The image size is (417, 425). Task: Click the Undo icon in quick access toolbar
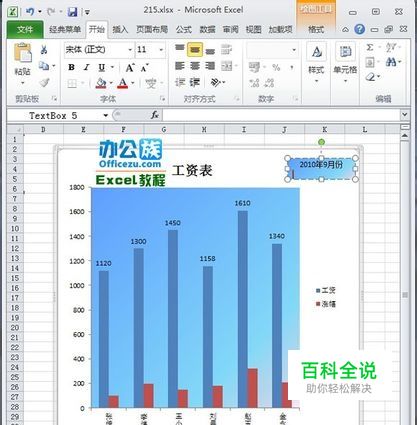tap(30, 12)
